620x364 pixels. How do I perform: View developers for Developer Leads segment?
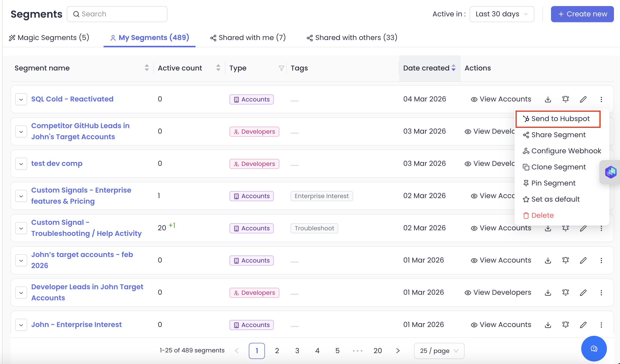(498, 293)
